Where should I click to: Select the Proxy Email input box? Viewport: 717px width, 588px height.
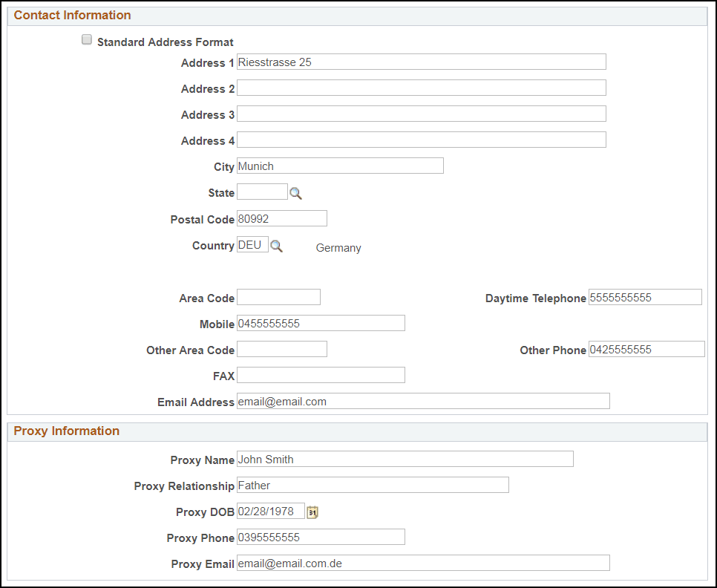(422, 563)
